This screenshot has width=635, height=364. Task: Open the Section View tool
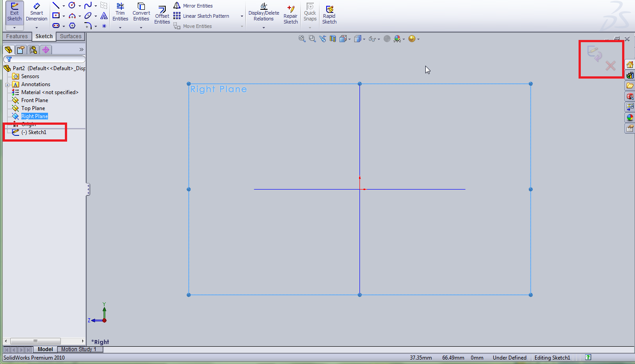(332, 39)
